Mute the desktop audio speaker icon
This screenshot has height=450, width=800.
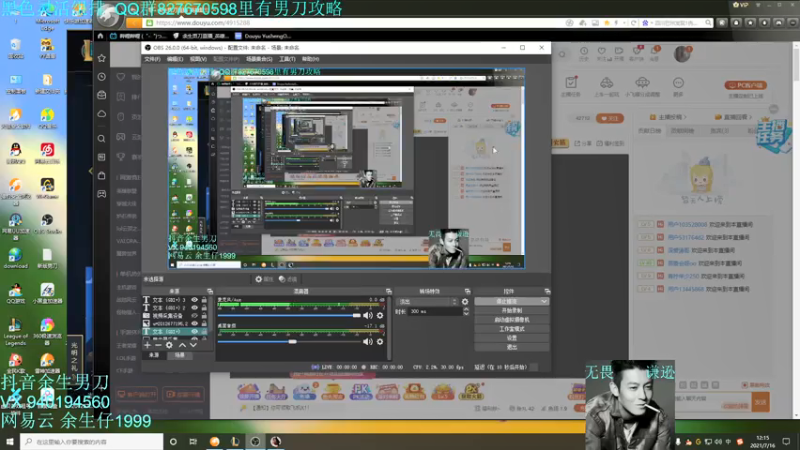click(368, 341)
